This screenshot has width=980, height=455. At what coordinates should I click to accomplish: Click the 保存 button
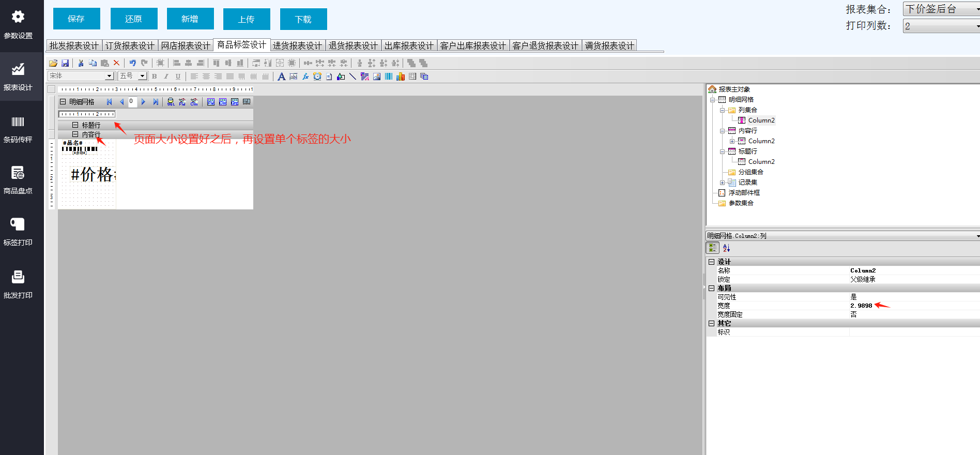(x=76, y=19)
